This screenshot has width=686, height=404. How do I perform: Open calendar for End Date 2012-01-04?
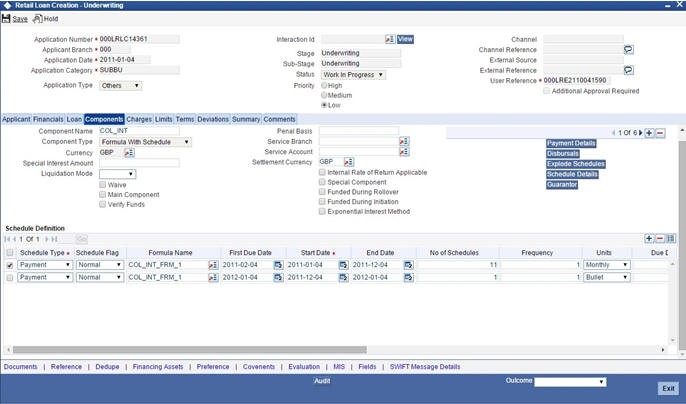pos(409,278)
